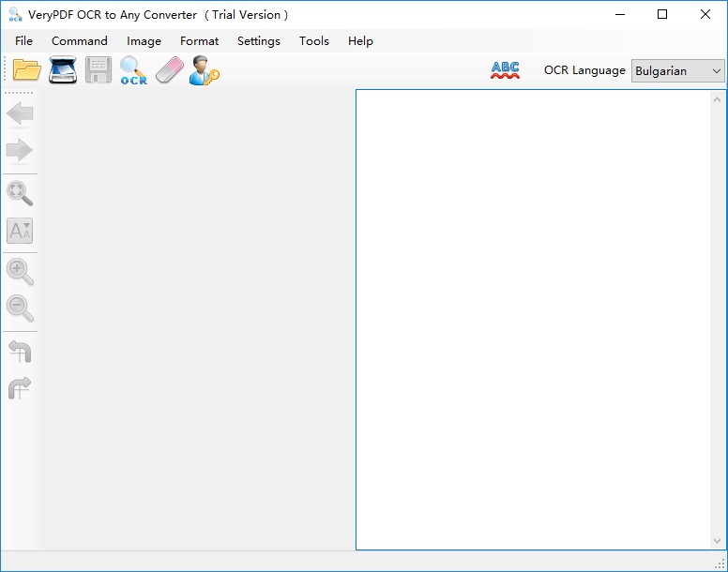Screen dimensions: 728x572
Task: Go to previous page with left arrow
Action: (x=20, y=113)
